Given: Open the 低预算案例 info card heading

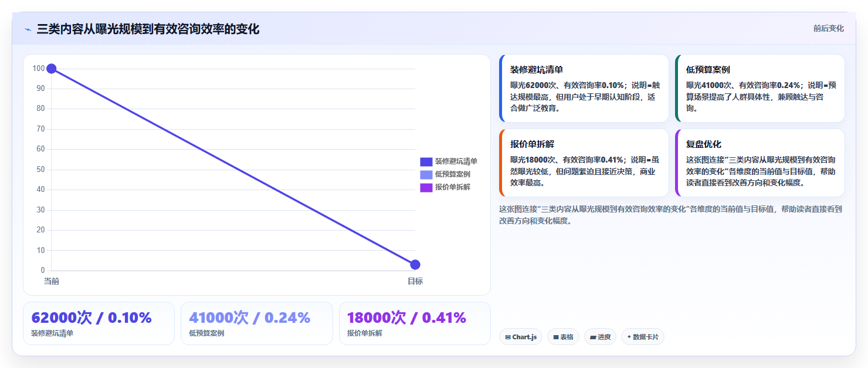Looking at the screenshot, I should coord(708,69).
